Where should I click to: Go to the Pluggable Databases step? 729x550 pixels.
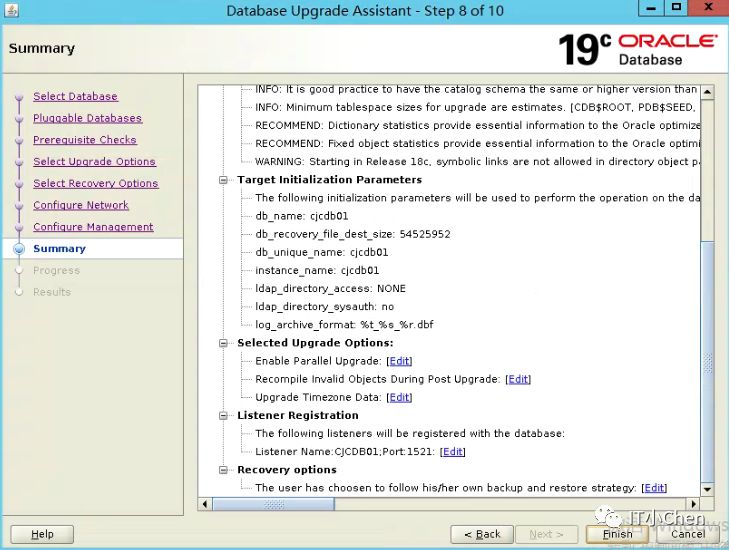[x=87, y=118]
